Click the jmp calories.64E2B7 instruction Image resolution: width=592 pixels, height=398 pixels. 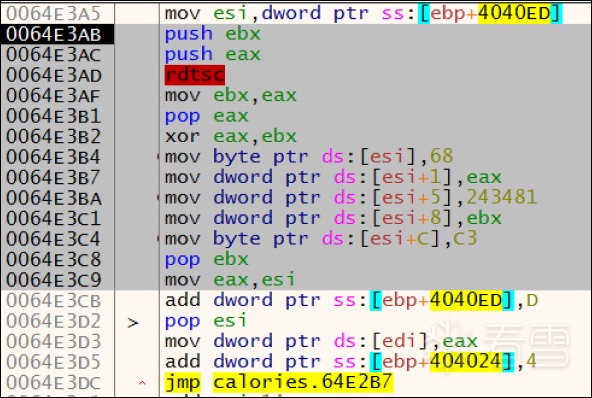click(279, 382)
